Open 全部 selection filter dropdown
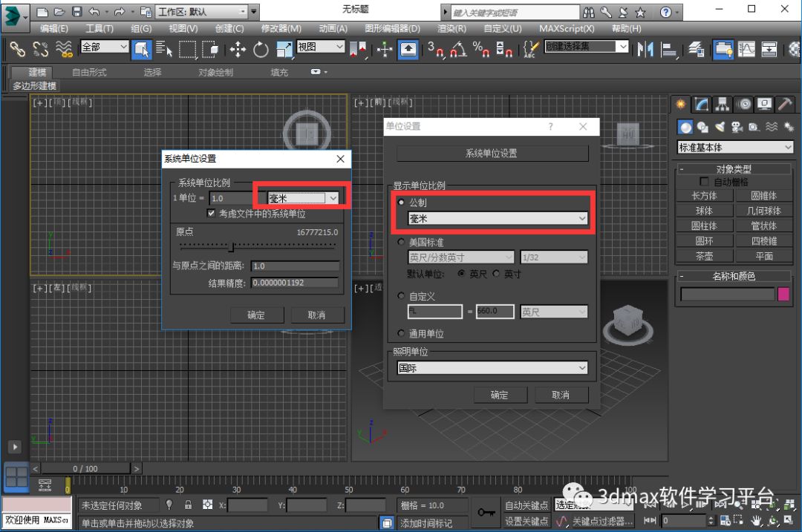 [105, 47]
